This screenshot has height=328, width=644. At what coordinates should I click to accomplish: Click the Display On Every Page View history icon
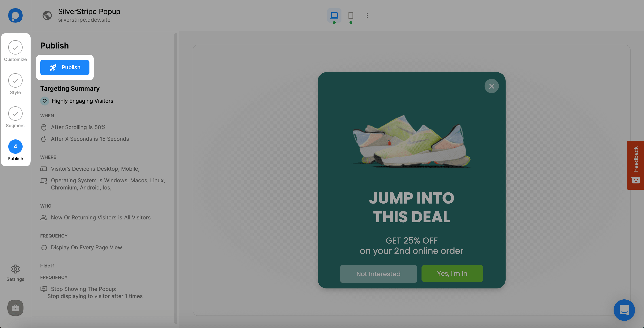point(44,248)
